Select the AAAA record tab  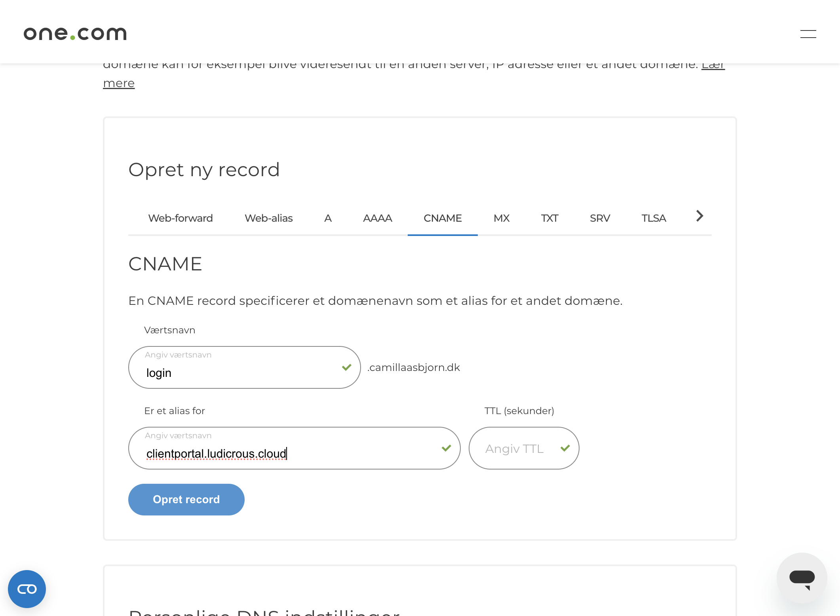click(378, 218)
